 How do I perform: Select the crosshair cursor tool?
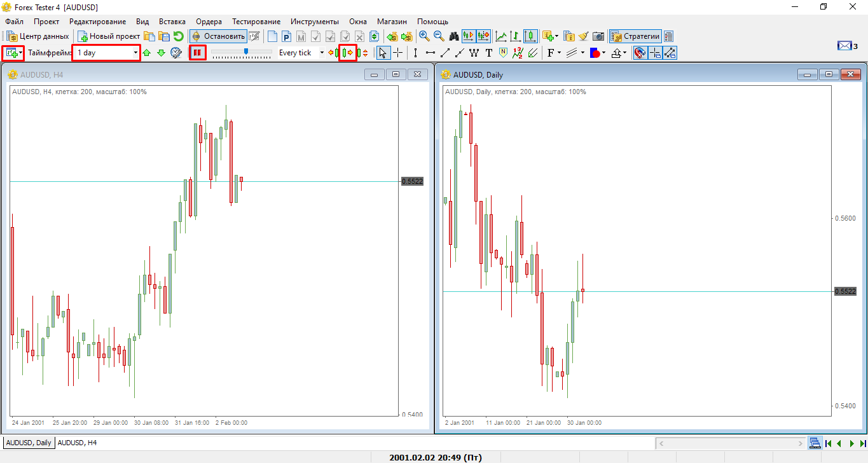pos(397,53)
